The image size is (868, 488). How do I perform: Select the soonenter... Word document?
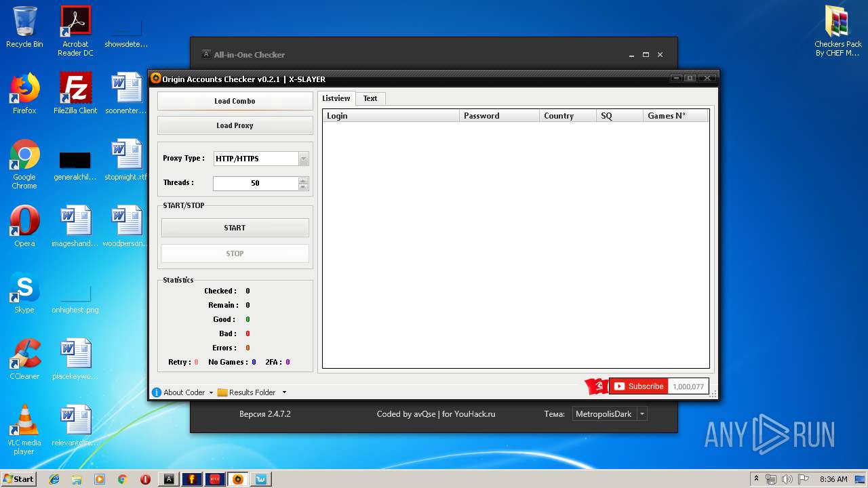[x=126, y=94]
